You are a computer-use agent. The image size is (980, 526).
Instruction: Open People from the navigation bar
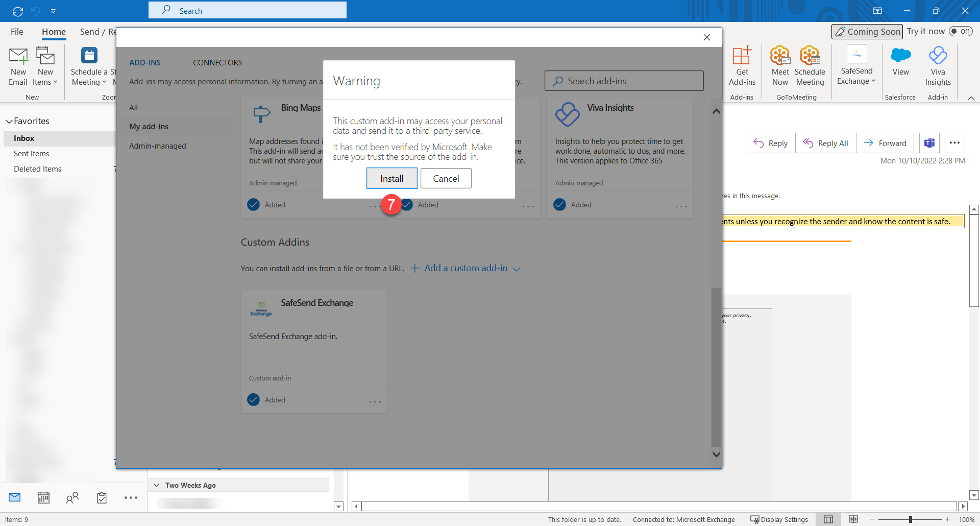pyautogui.click(x=72, y=497)
